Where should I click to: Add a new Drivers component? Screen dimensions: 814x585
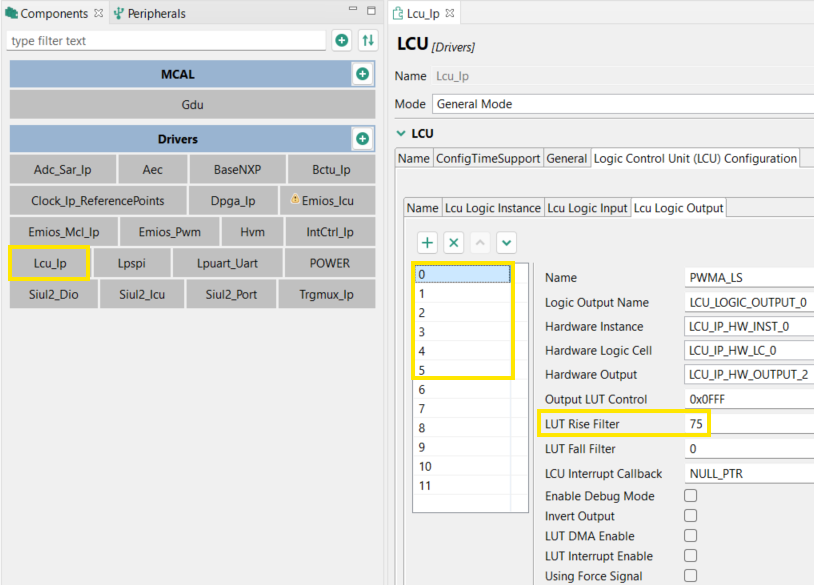click(362, 139)
